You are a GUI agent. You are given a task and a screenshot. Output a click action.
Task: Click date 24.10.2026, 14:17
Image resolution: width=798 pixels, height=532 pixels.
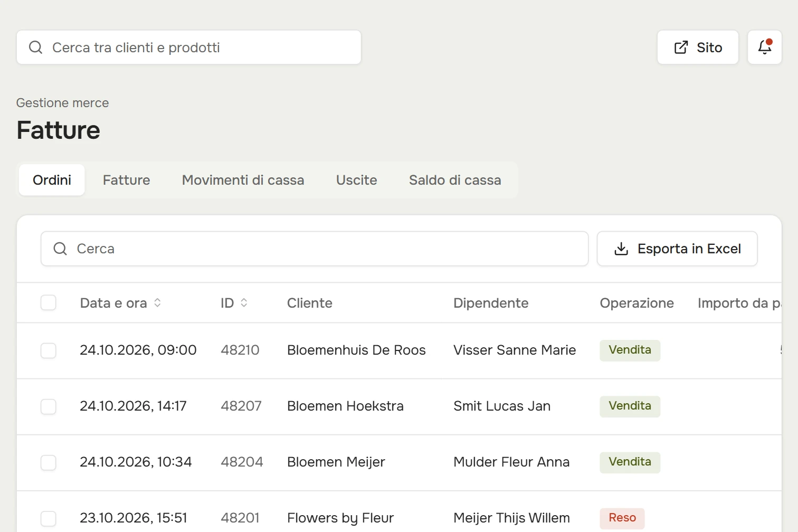(133, 406)
